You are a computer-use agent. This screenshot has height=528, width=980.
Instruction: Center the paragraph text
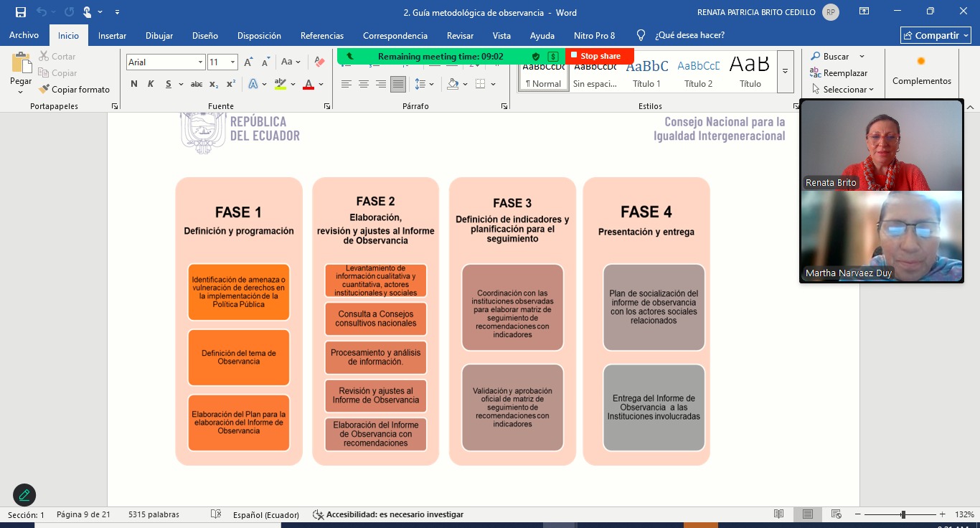click(364, 84)
